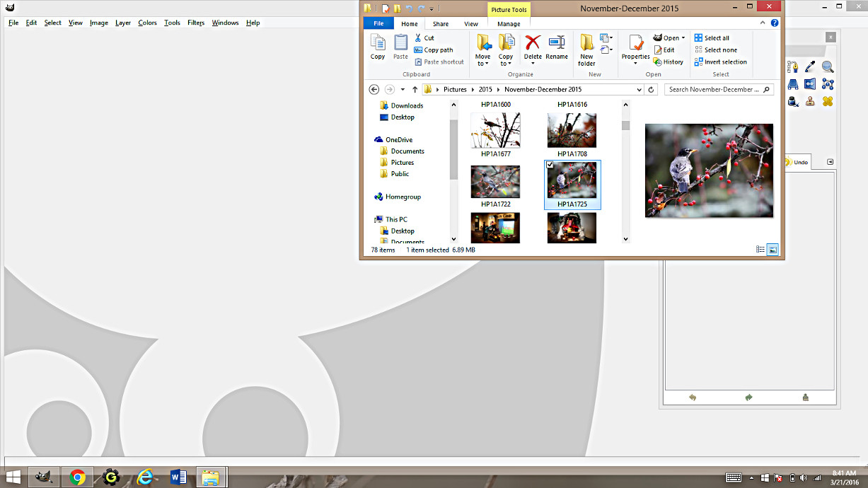Screen dimensions: 868x488
Task: Open the Filters menu in GIMP
Action: point(196,23)
